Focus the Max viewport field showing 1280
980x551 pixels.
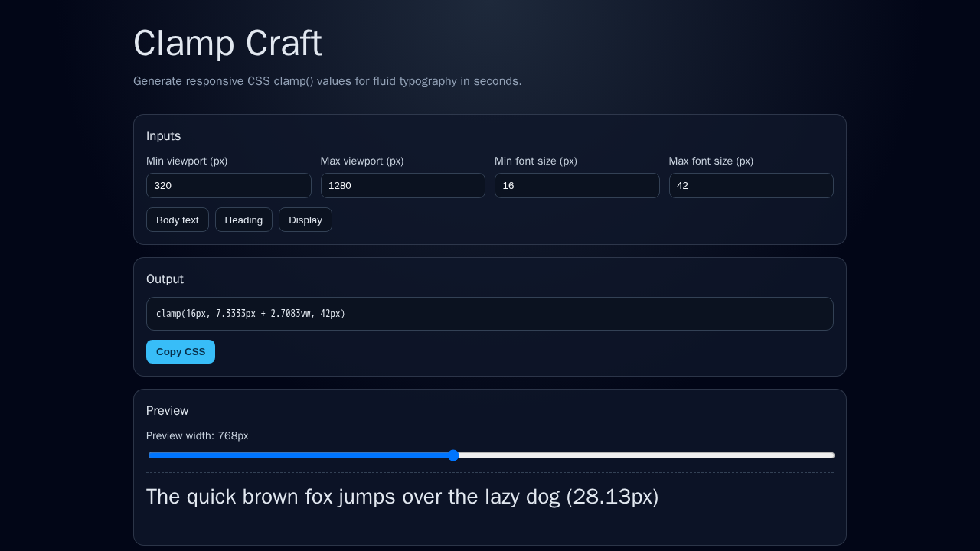click(402, 185)
